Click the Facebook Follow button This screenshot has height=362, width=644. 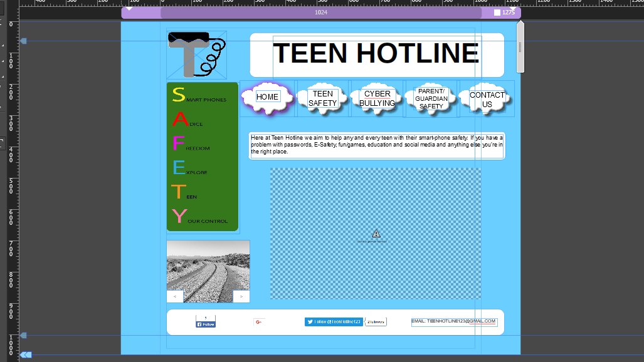(x=206, y=322)
